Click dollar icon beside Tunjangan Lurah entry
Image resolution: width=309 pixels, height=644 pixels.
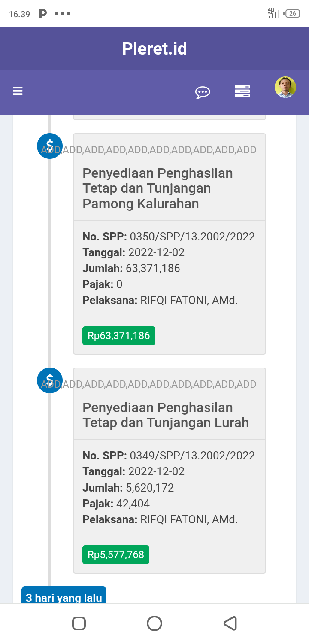coord(50,380)
